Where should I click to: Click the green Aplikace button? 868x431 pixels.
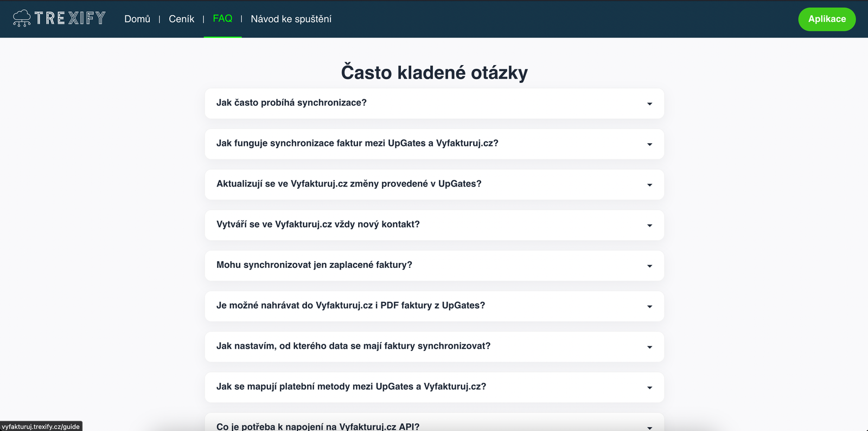tap(827, 19)
